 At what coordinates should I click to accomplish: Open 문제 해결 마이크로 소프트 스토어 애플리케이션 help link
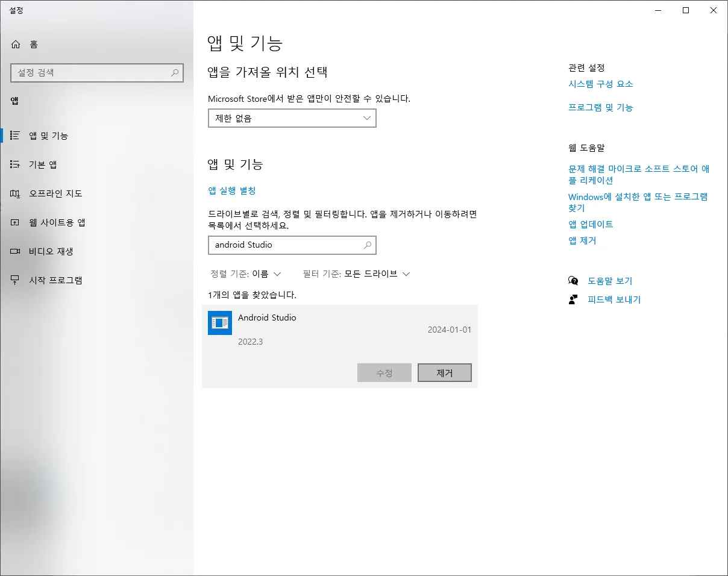click(639, 175)
